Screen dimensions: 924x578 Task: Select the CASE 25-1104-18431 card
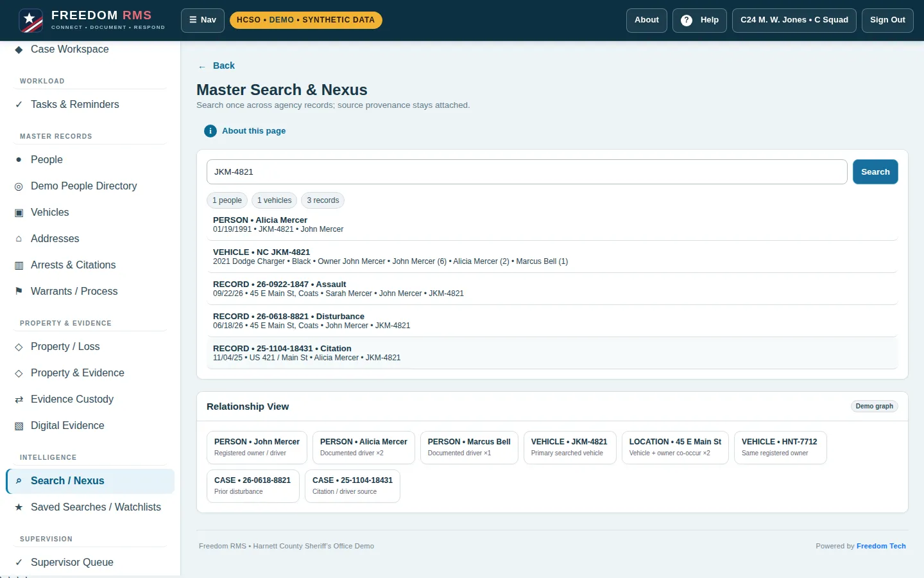tap(352, 486)
